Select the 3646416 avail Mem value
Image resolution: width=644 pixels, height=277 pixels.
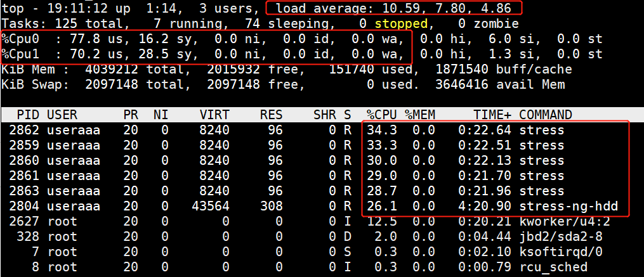point(462,85)
